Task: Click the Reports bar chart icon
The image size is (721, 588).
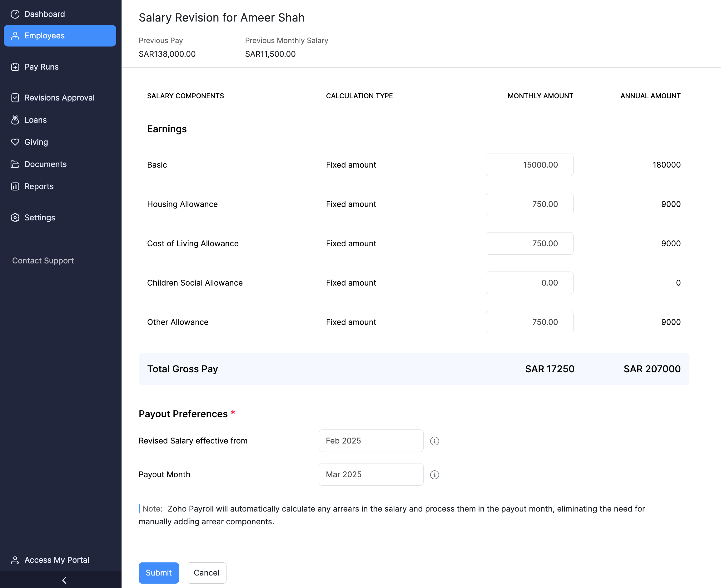Action: (15, 186)
